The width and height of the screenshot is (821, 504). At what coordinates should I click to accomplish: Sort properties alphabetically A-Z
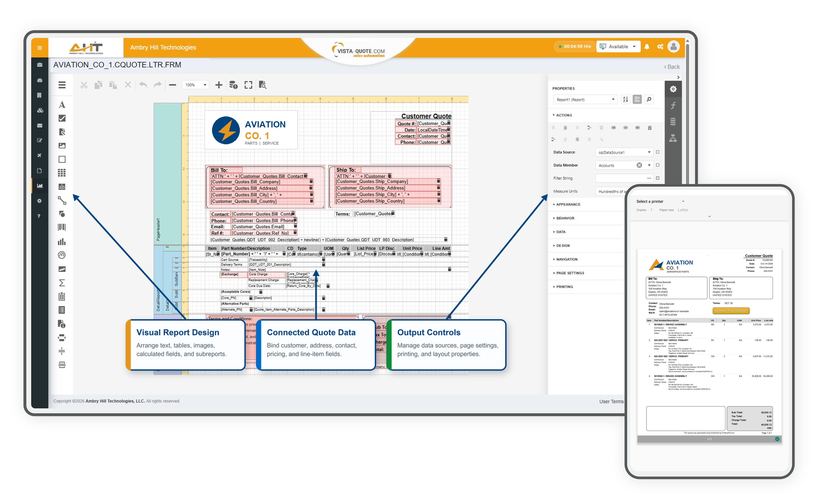626,100
